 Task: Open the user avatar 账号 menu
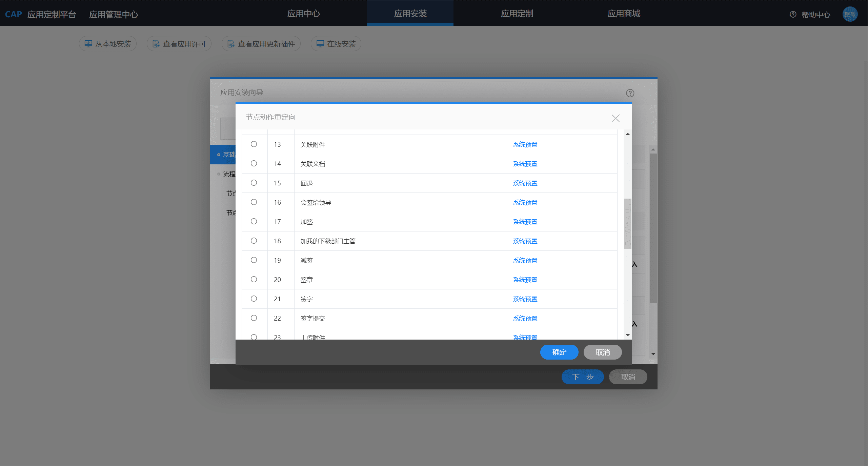coord(850,14)
